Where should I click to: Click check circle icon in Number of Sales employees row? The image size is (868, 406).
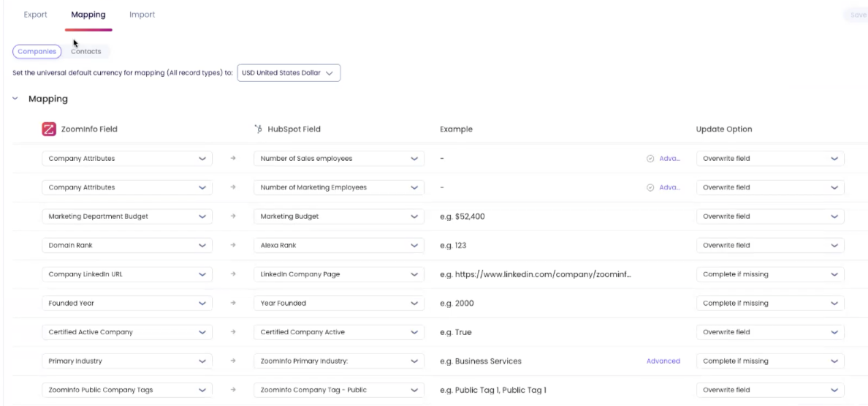(650, 159)
